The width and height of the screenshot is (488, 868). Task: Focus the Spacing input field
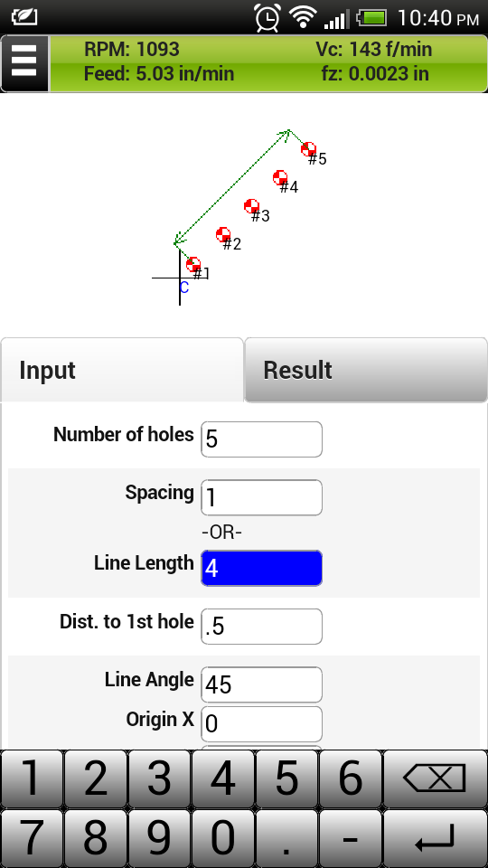coord(261,497)
